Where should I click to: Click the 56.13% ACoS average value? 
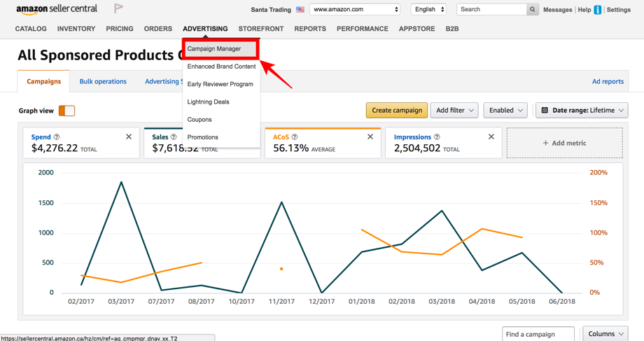[290, 148]
